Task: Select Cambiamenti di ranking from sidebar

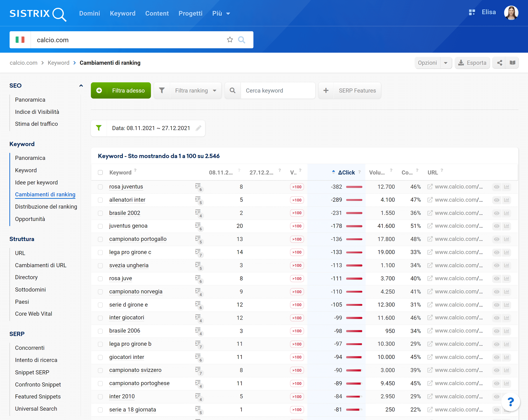Action: point(45,194)
